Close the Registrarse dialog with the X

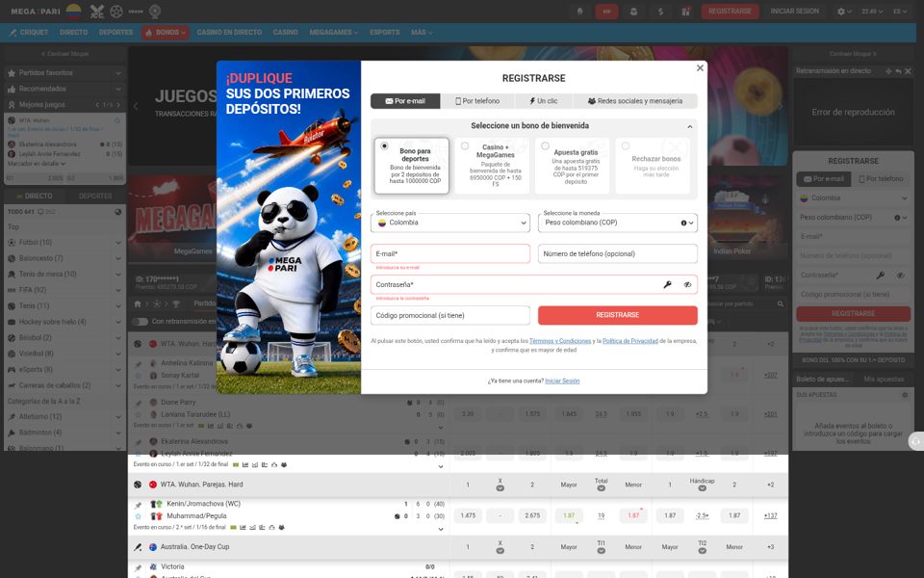click(x=700, y=68)
